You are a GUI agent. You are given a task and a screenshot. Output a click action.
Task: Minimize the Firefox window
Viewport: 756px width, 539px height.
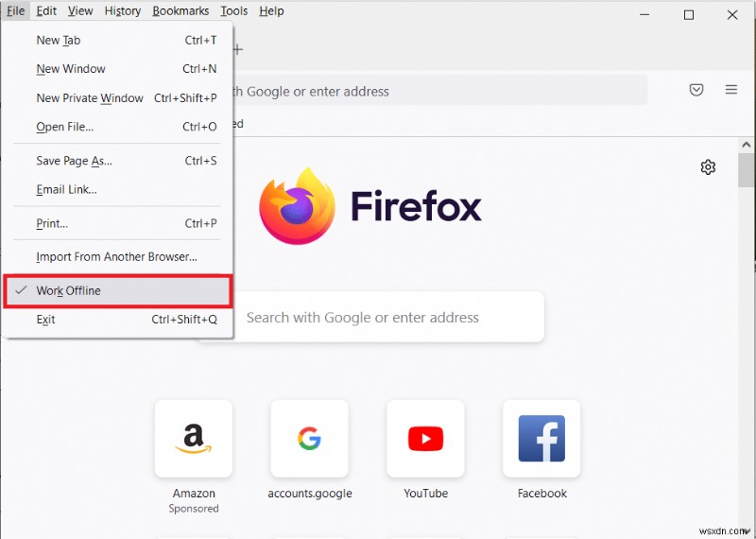(644, 14)
